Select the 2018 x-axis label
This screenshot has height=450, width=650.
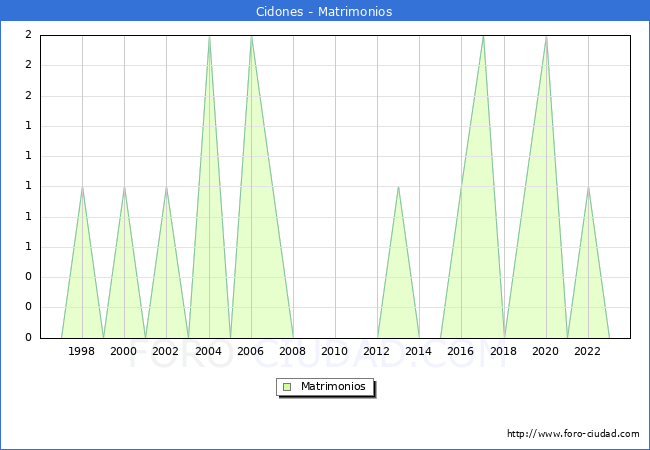coord(503,351)
